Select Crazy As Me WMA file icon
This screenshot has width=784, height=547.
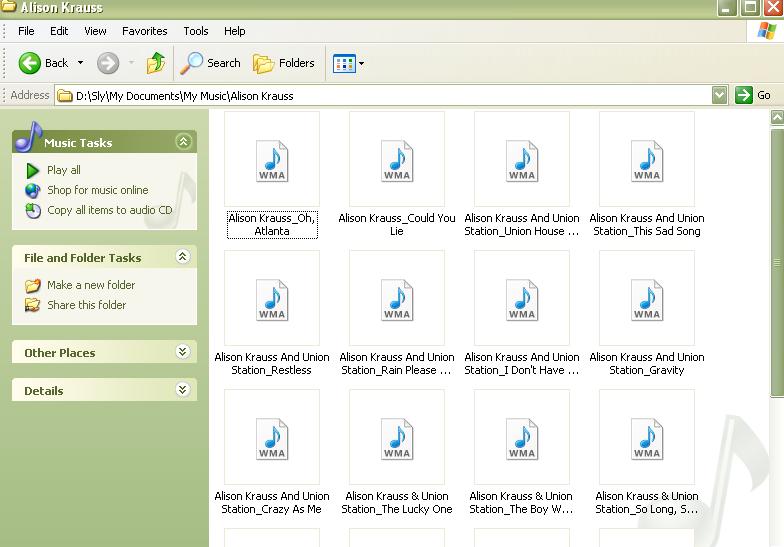[x=272, y=439]
